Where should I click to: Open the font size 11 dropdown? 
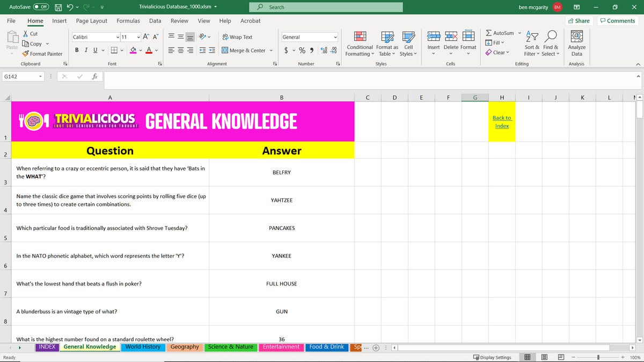(x=139, y=37)
